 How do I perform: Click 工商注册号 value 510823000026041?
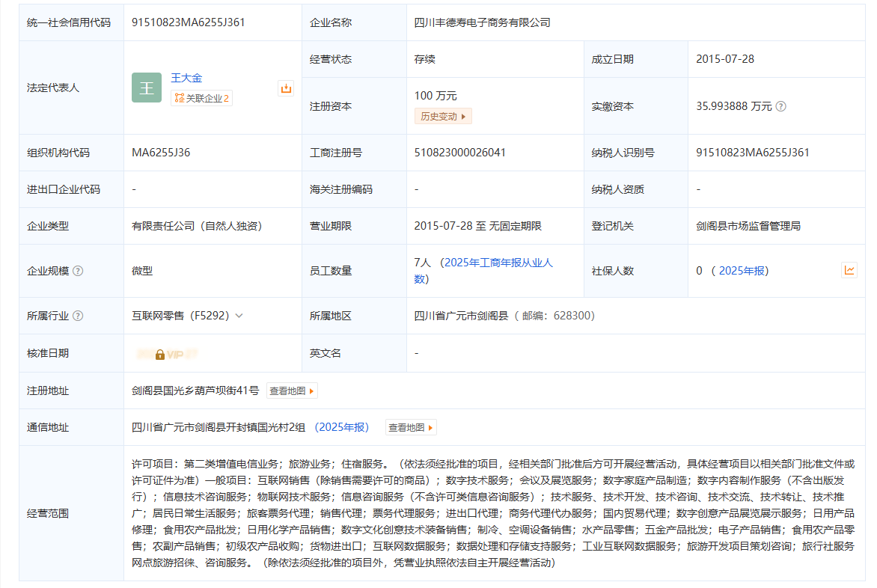459,153
